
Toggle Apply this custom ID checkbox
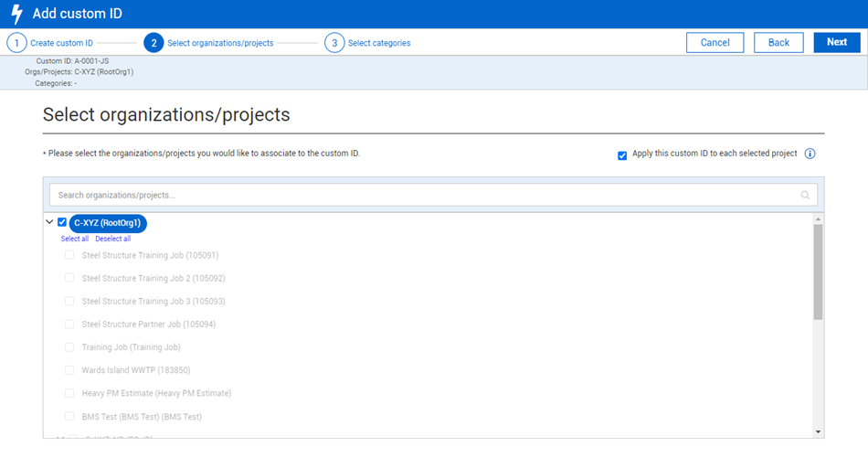pos(622,155)
